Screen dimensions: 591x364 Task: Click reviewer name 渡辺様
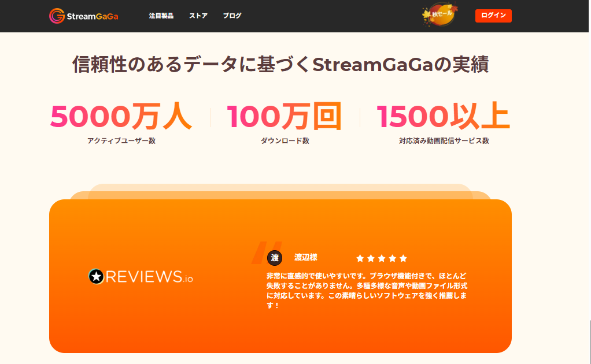click(x=306, y=258)
